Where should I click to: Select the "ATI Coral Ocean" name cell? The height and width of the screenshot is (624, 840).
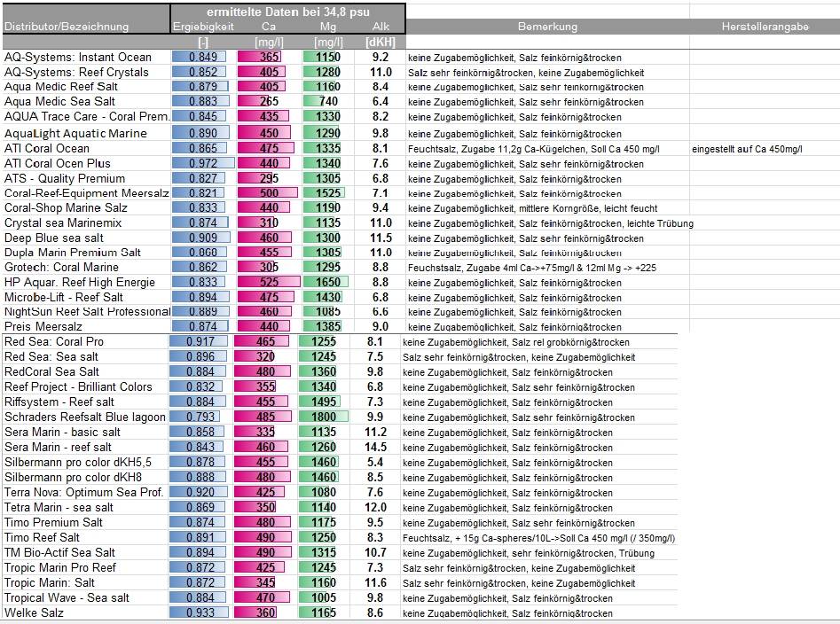click(47, 148)
